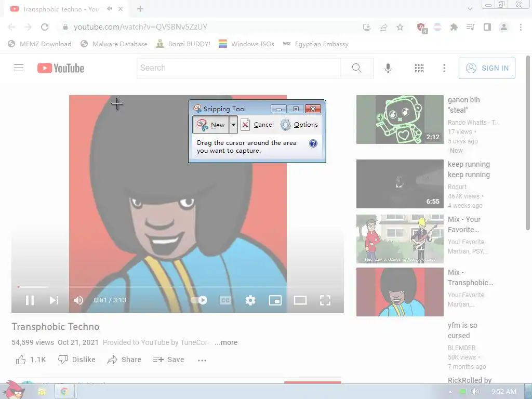Go back in browser

point(11,27)
